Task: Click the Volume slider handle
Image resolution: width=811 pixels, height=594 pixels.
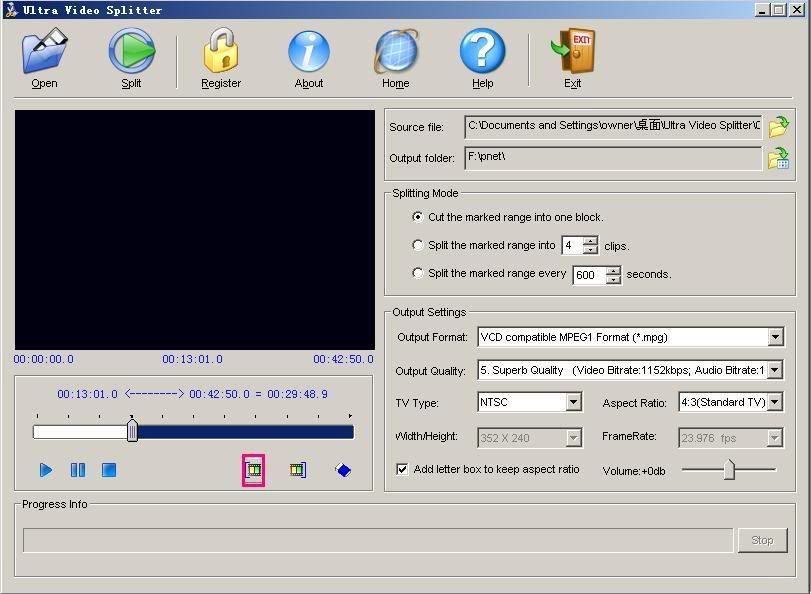Action: 729,469
